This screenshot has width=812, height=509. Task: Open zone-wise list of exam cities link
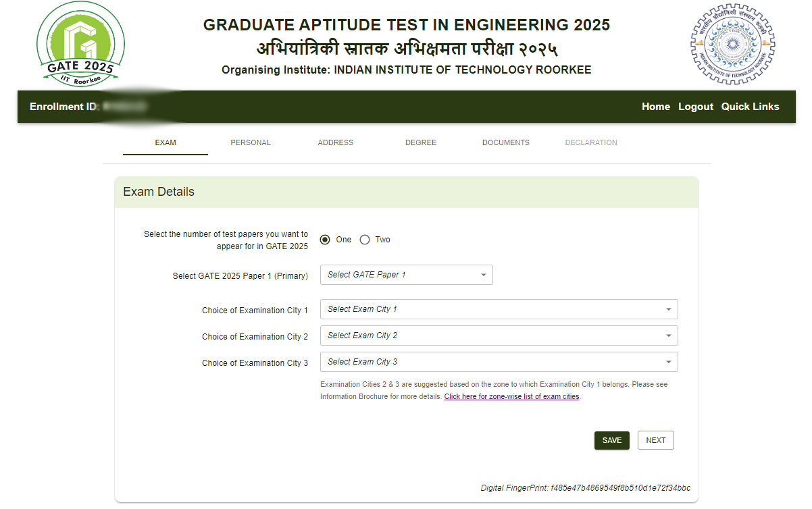[x=511, y=396]
